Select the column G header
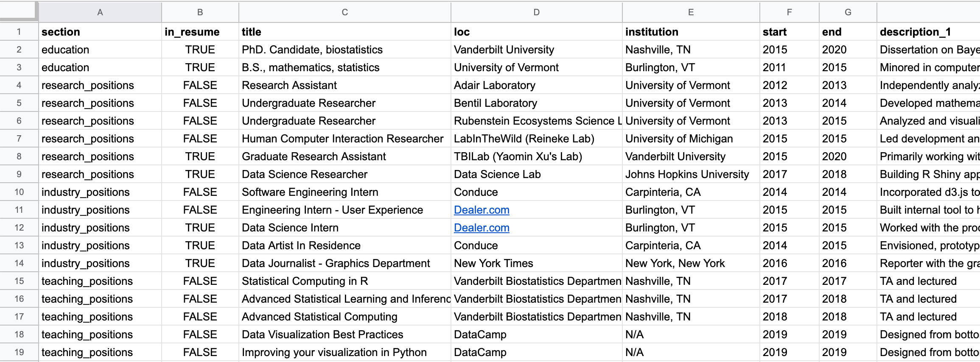Viewport: 980px width, 362px height. point(848,12)
